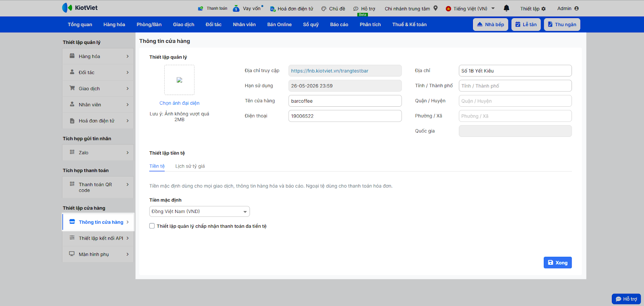Open the Báo cáo menu
Screen dimensions: 644x306
click(339, 25)
